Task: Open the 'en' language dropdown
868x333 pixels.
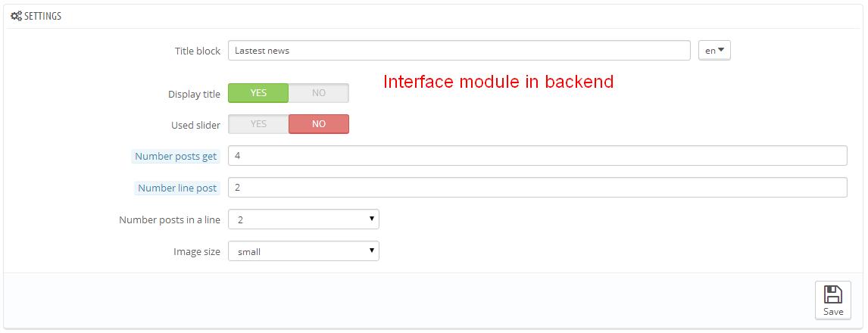Action: [714, 51]
